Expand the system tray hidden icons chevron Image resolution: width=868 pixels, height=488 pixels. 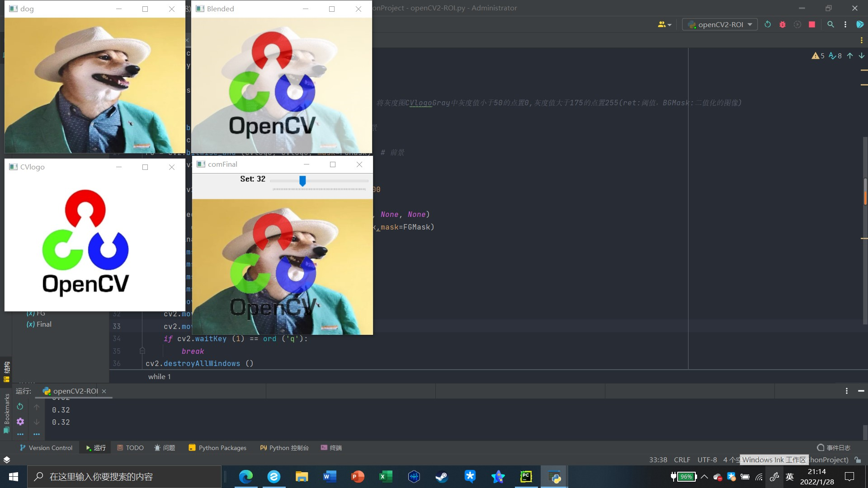[704, 477]
